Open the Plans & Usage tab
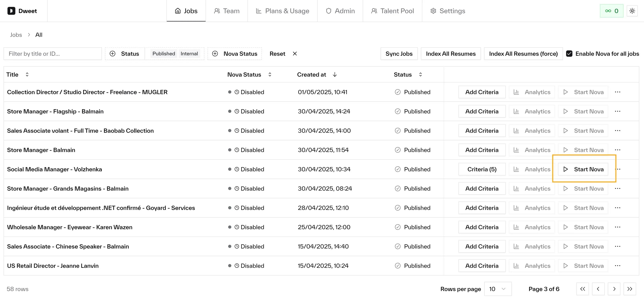 point(282,11)
